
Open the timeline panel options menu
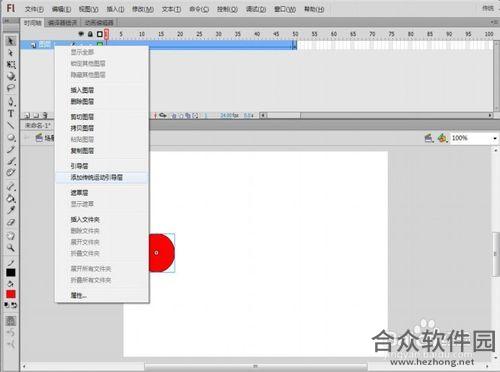coord(494,22)
